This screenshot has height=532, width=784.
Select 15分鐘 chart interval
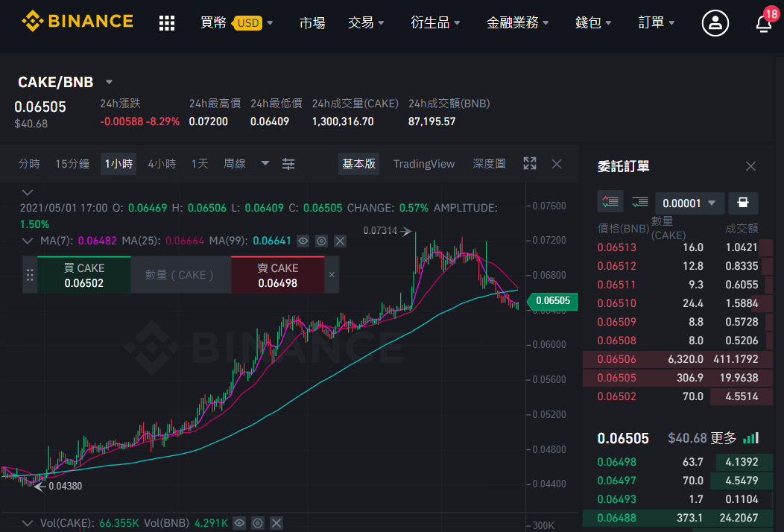point(72,163)
